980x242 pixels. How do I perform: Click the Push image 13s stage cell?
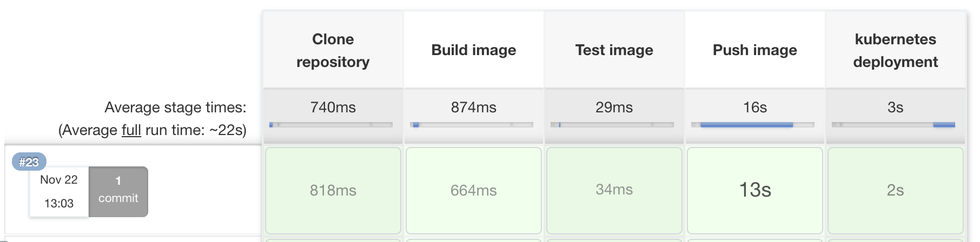[x=755, y=190]
